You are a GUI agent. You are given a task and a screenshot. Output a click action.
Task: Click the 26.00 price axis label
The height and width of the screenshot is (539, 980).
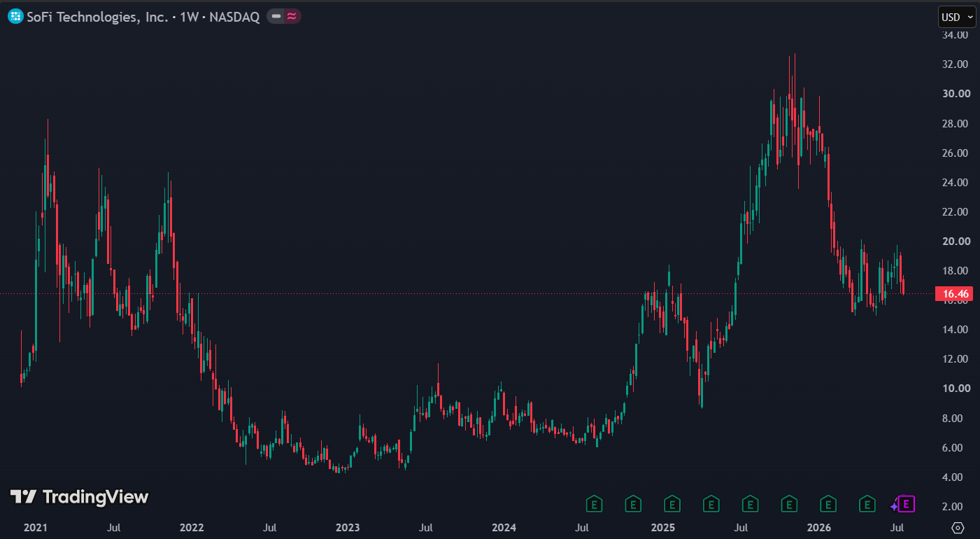pyautogui.click(x=955, y=153)
